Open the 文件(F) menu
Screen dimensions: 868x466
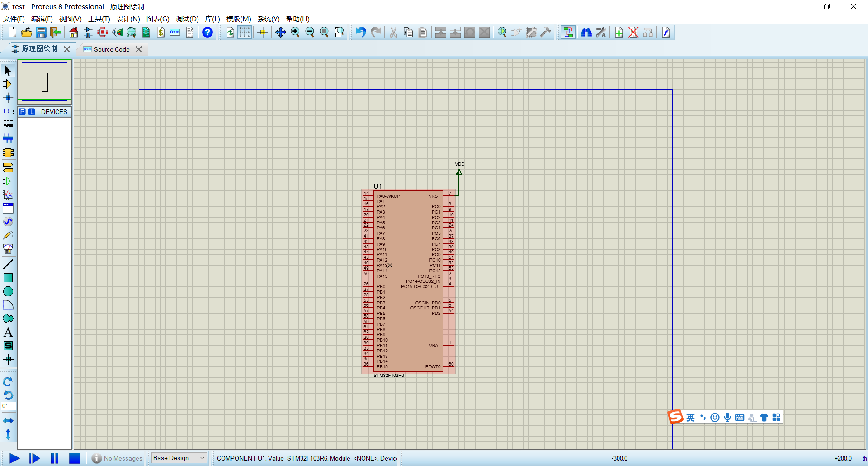click(14, 19)
